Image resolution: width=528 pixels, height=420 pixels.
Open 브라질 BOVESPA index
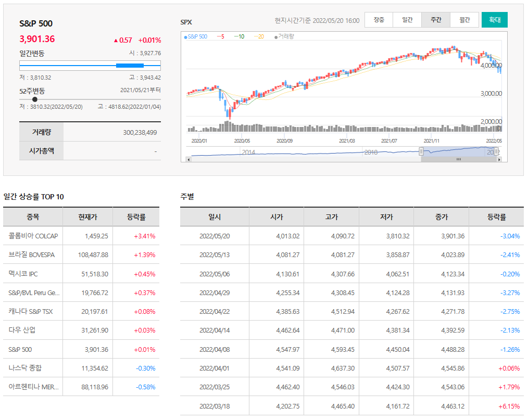31,255
